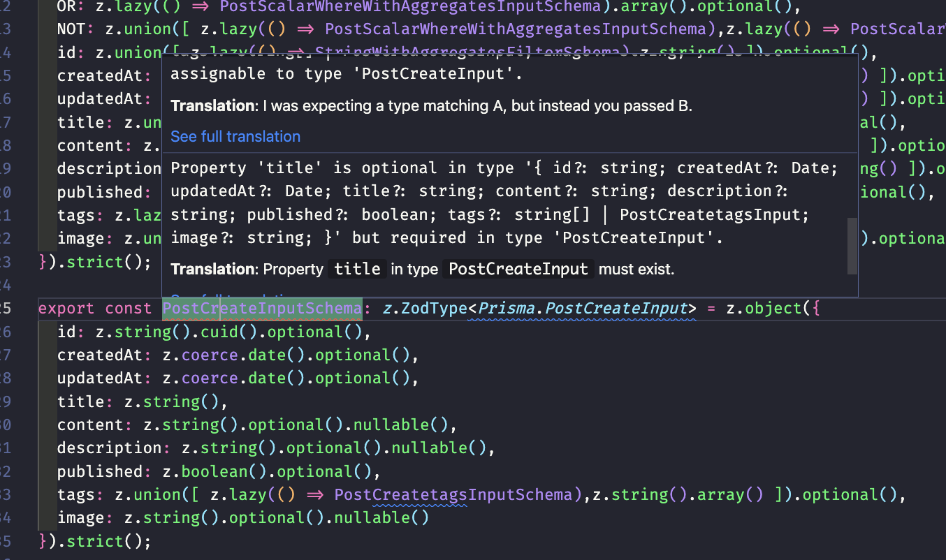This screenshot has height=560, width=946.
Task: Select the highlighted PostCreateInputSchema identifier
Action: click(261, 308)
